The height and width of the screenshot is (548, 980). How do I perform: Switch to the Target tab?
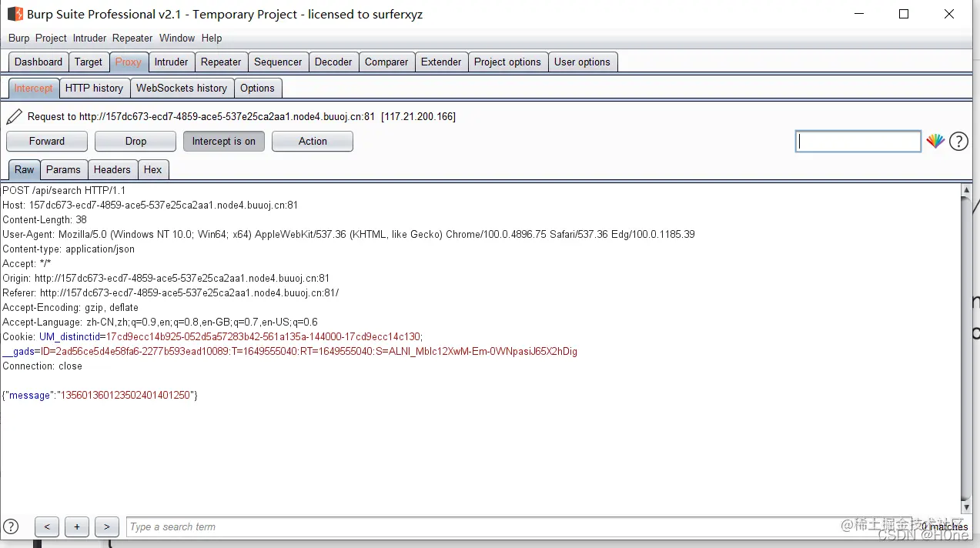89,62
